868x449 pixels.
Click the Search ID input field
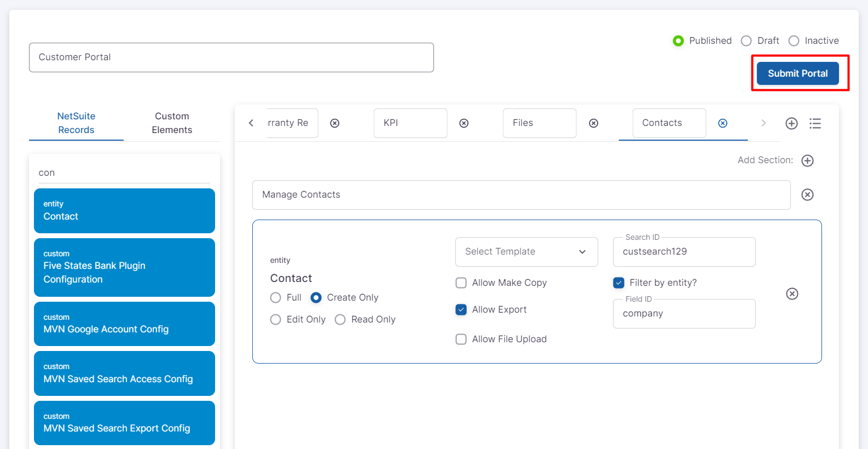tap(684, 252)
